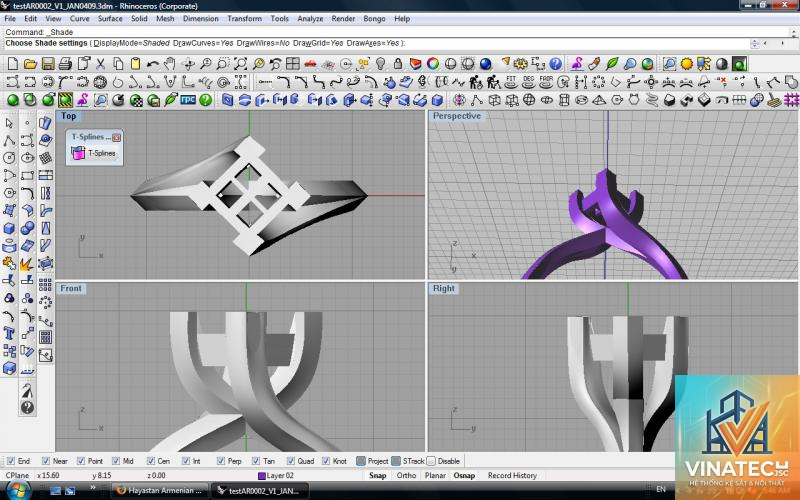
Task: Open the color wheel icon
Action: pyautogui.click(x=433, y=64)
